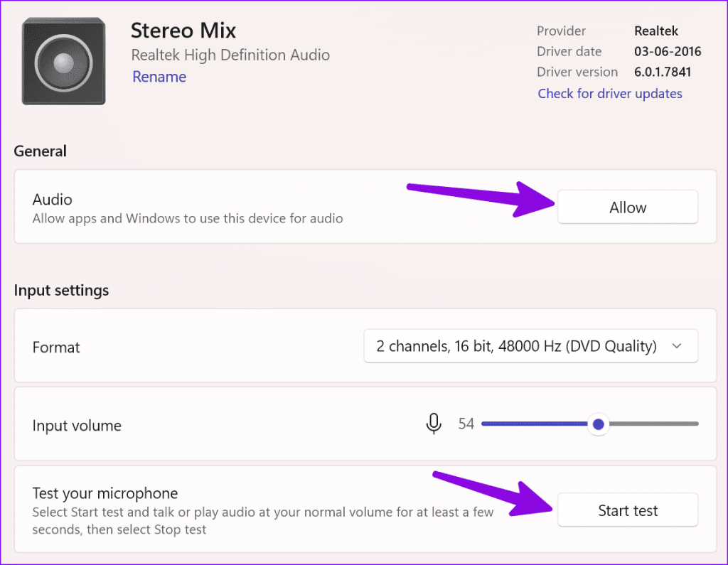Click the blue filled part of the volume slider

pos(533,424)
